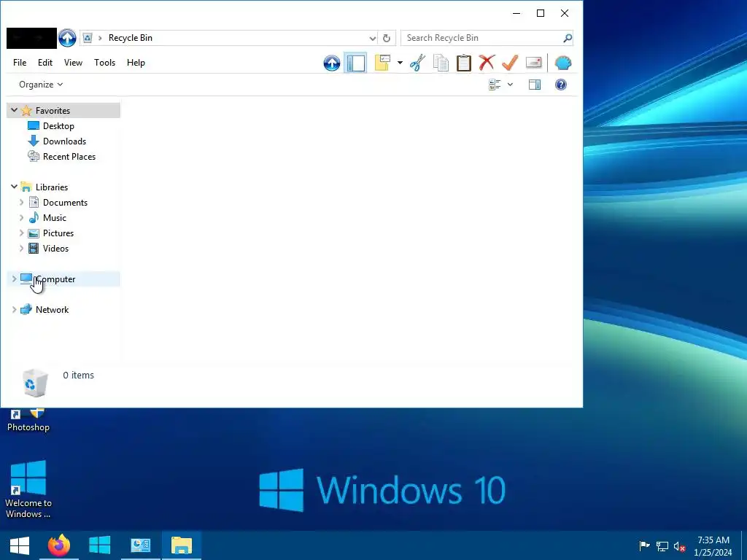Click the Photoshop desktop shortcut
The image size is (747, 560).
point(28,421)
